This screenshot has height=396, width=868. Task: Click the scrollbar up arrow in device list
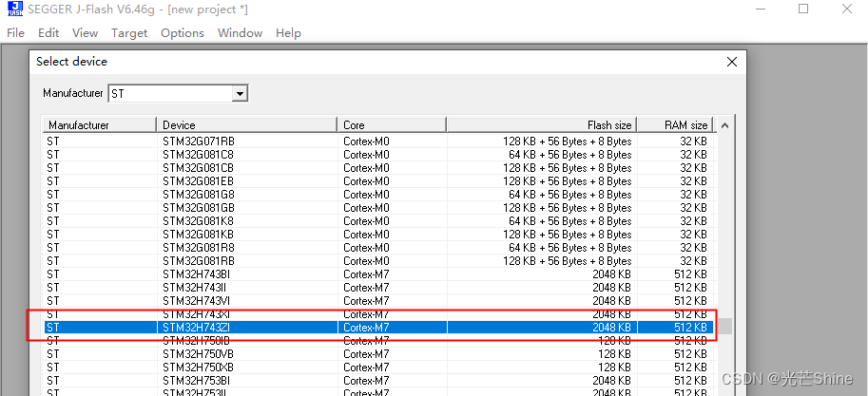click(x=724, y=125)
